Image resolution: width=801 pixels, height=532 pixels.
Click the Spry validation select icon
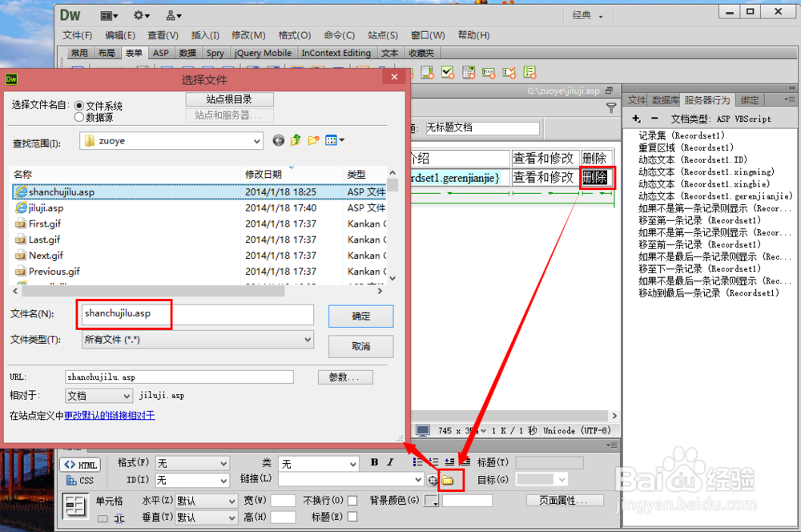pos(469,73)
